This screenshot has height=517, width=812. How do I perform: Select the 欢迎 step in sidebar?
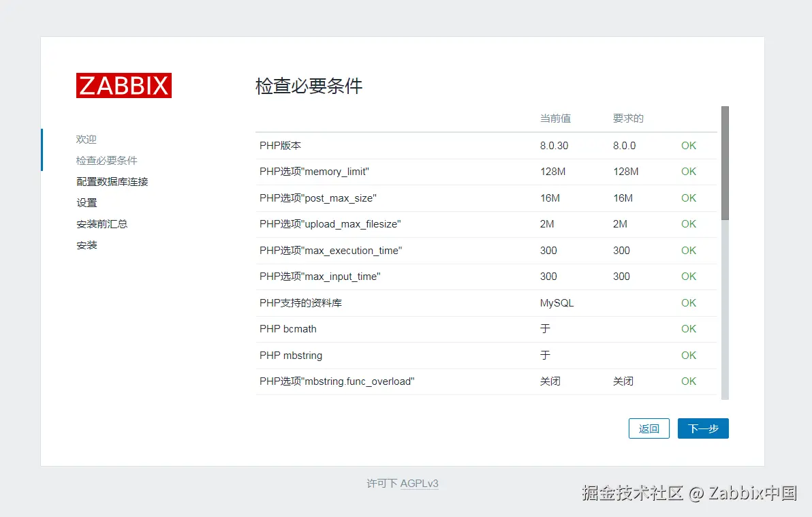pos(86,140)
